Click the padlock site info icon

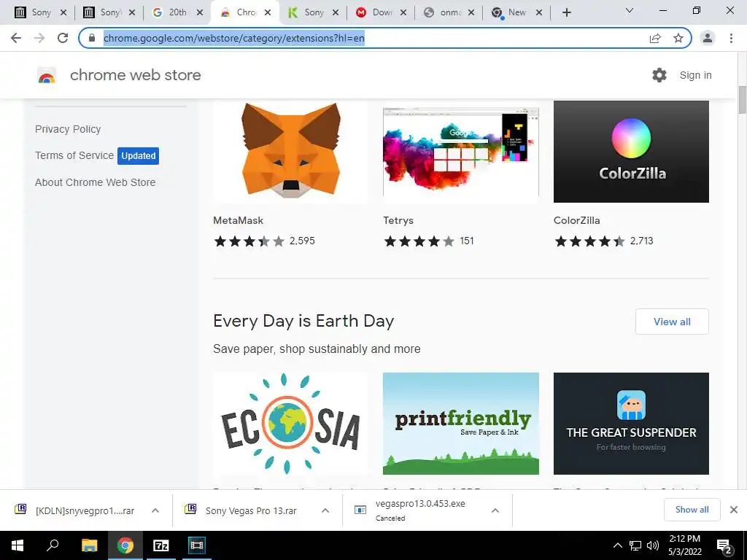[x=92, y=38]
